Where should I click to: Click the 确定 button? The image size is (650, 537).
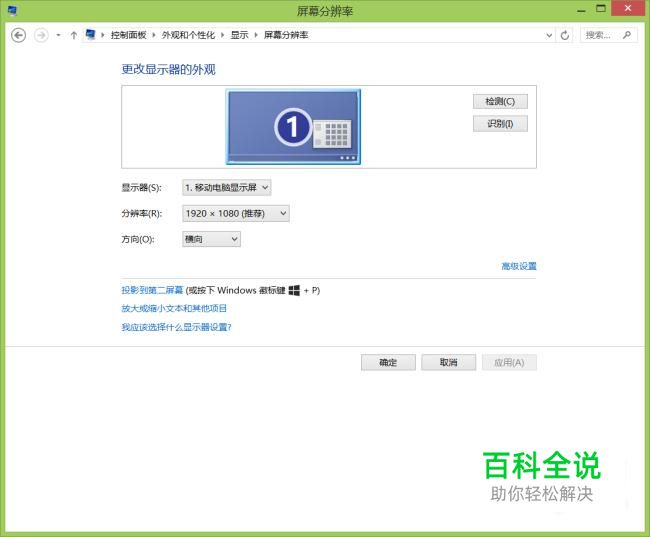[388, 362]
